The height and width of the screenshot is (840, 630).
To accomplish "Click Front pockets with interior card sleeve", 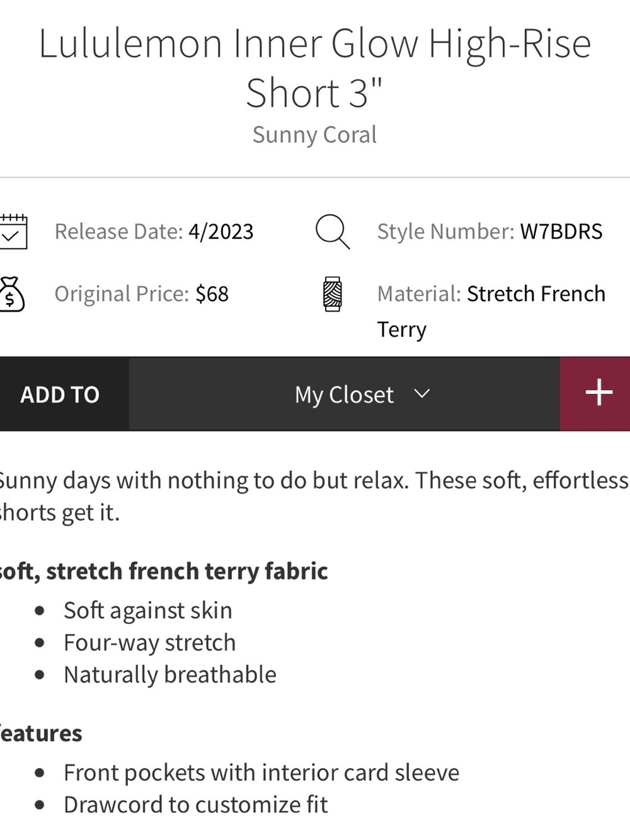I will (261, 773).
